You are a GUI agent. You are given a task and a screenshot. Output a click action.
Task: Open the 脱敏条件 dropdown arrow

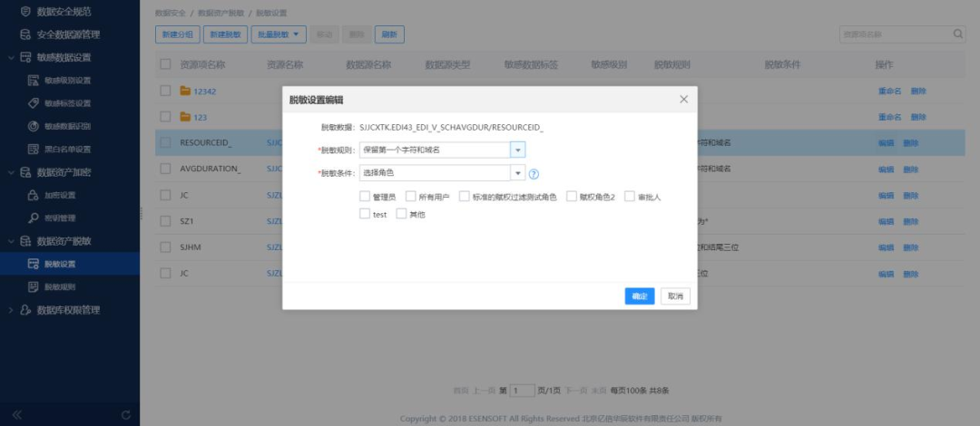tap(517, 173)
